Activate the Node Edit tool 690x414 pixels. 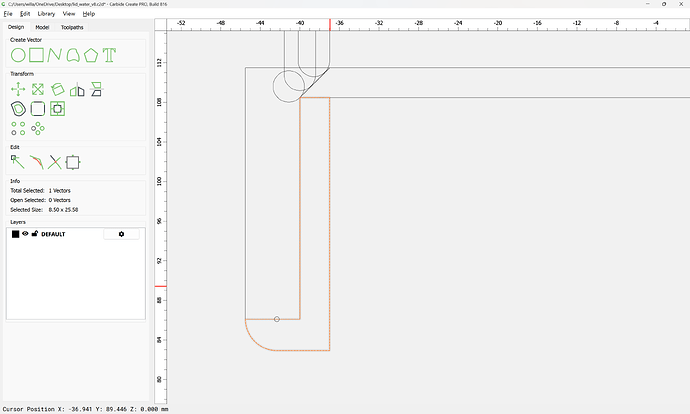18,162
